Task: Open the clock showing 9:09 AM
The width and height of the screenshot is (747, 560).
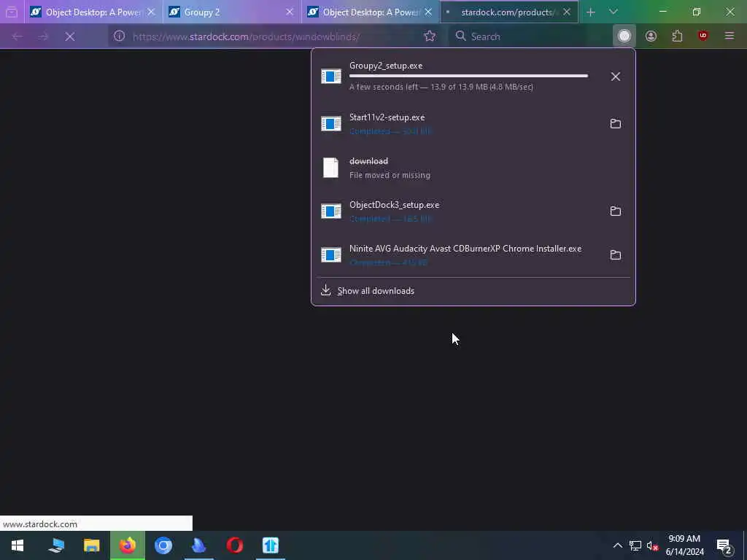Action: coord(684,545)
